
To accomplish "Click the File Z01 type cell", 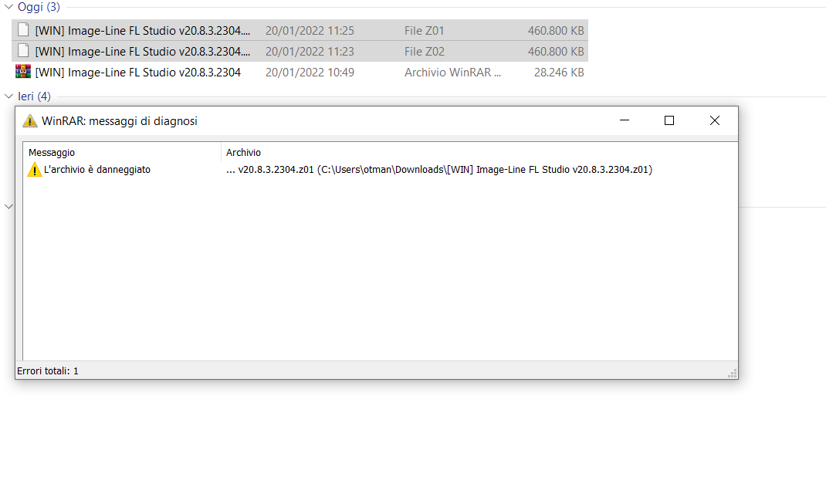I will (x=424, y=31).
